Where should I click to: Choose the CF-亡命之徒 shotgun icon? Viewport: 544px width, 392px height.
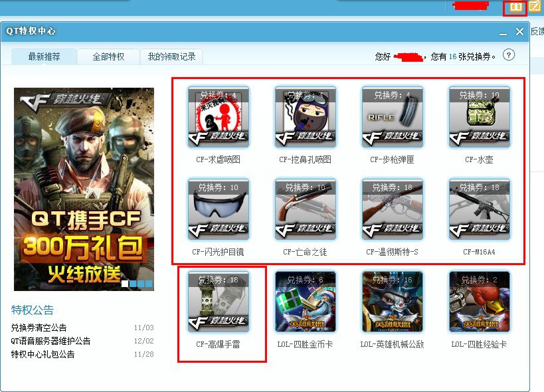click(x=306, y=209)
